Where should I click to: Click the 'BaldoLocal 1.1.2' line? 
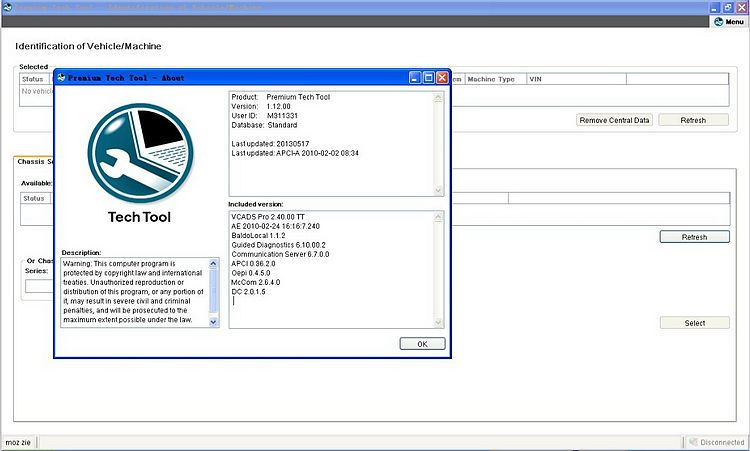pyautogui.click(x=258, y=235)
